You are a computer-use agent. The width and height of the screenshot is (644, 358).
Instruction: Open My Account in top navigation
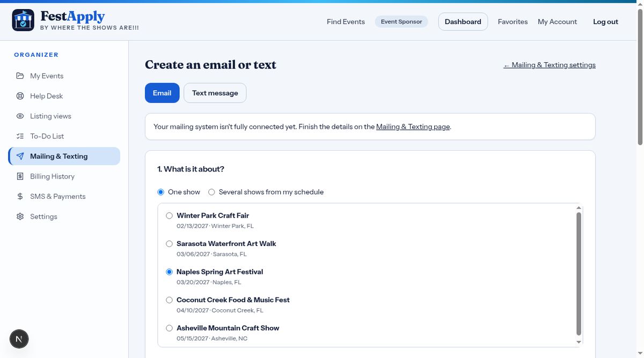[x=557, y=22]
